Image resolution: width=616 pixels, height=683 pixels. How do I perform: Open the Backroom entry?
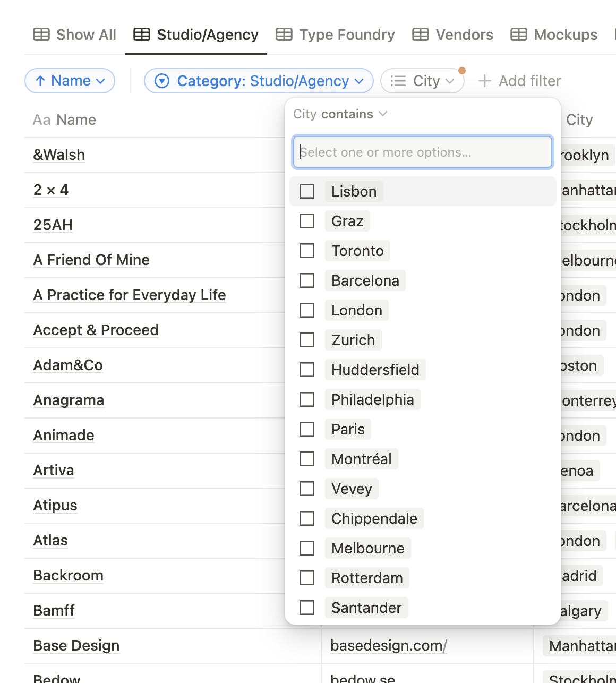(69, 576)
